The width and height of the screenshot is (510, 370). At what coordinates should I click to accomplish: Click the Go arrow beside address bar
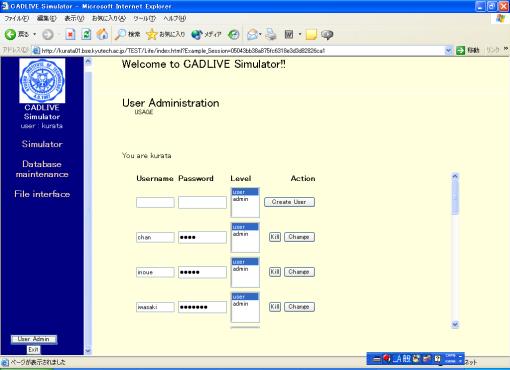pos(460,50)
